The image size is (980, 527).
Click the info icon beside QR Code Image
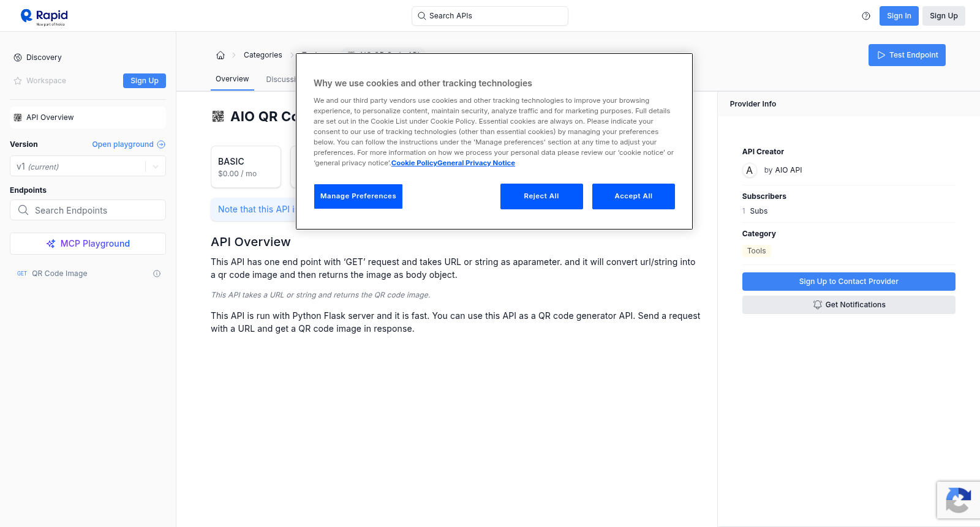pyautogui.click(x=157, y=274)
